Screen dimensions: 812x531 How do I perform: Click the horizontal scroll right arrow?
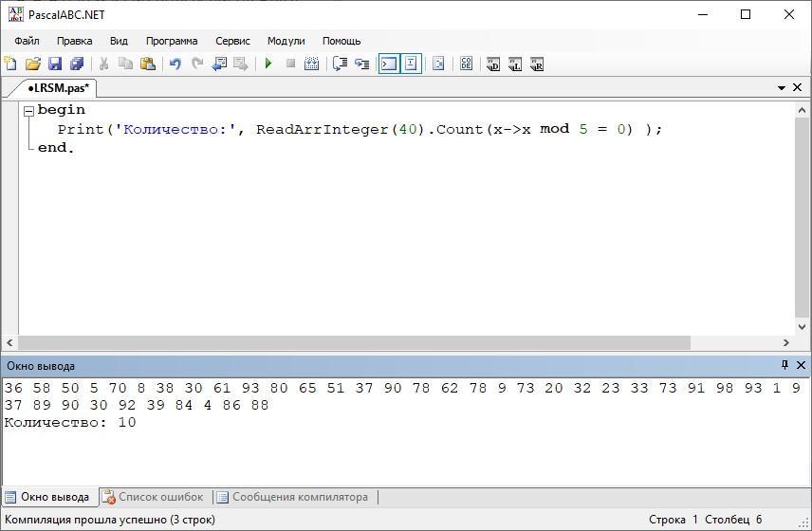click(786, 342)
